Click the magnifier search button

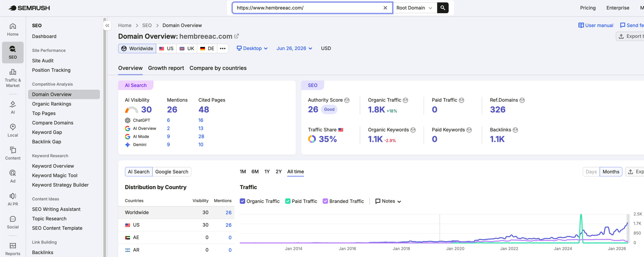[443, 8]
